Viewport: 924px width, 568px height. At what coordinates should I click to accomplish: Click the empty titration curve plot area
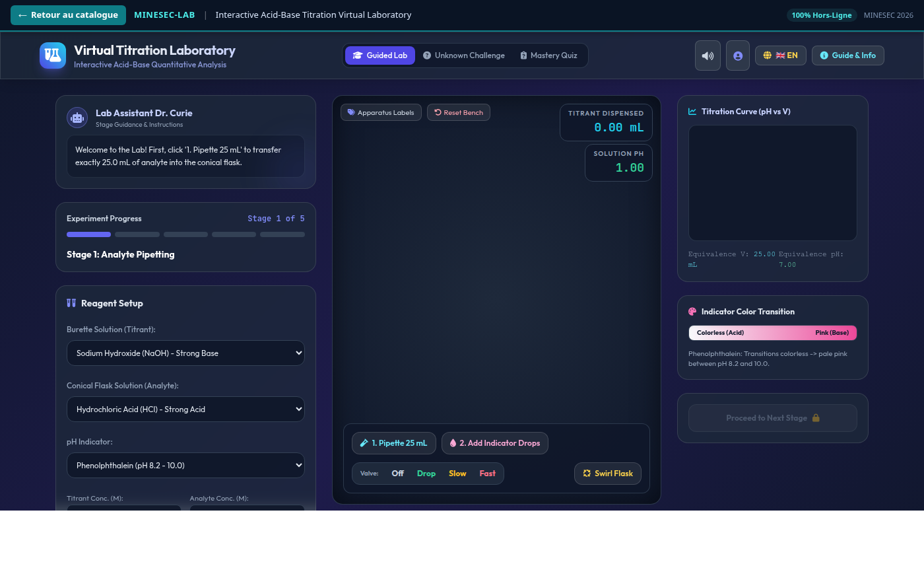pyautogui.click(x=772, y=183)
